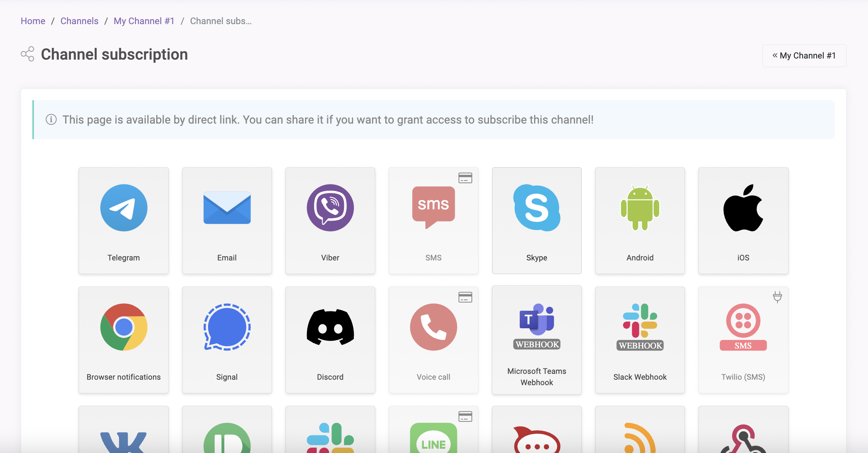Click the Channel subscription page heading
Screen dimensions: 868x453
(x=115, y=54)
